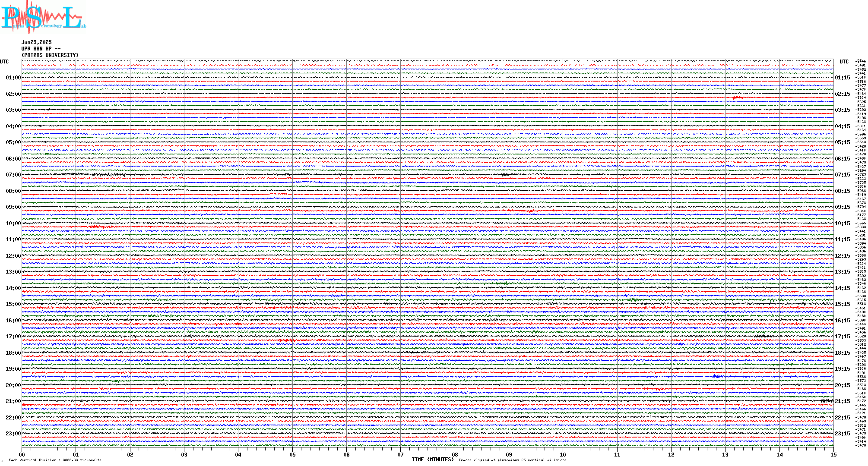Click the 02:15 time label
Viewport: 868px width, 466px height.
[x=843, y=94]
